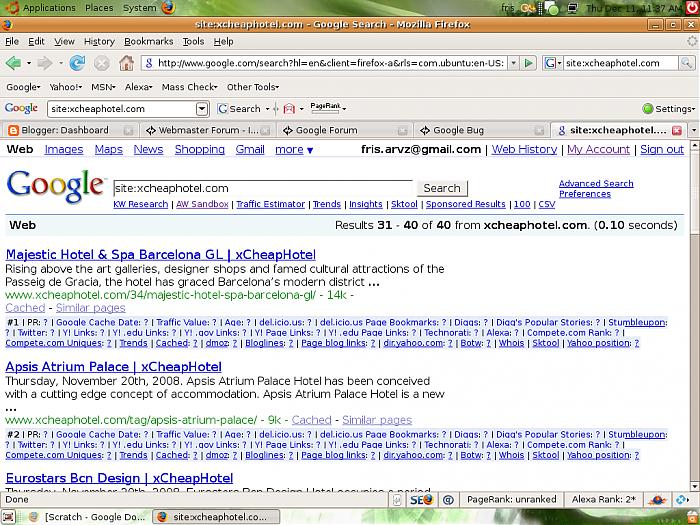
Task: Switch to Google Bug tab
Action: click(480, 130)
